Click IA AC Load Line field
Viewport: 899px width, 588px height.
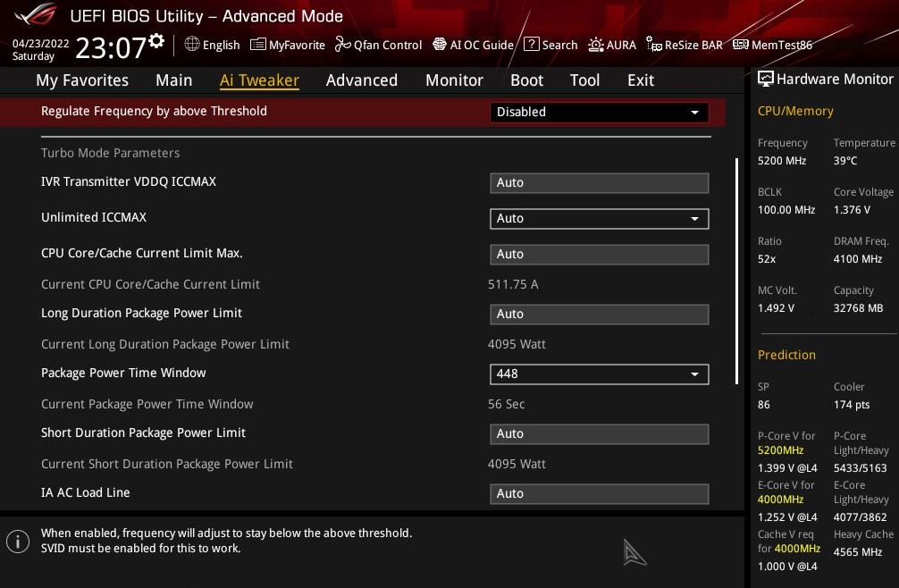(599, 493)
